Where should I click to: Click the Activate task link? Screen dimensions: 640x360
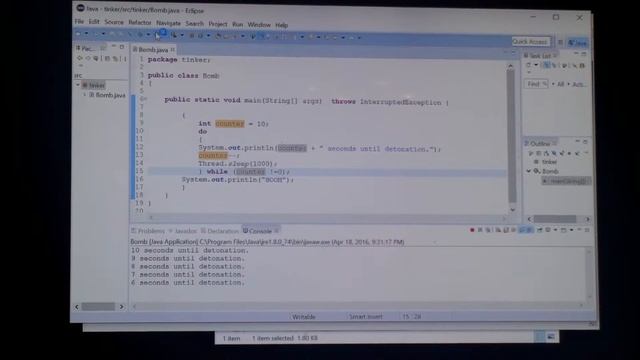578,84
